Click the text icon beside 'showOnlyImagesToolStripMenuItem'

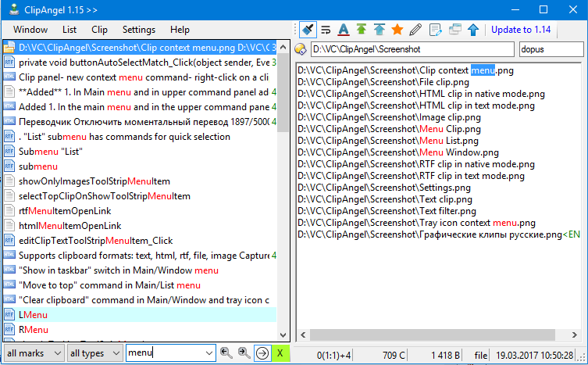point(9,181)
